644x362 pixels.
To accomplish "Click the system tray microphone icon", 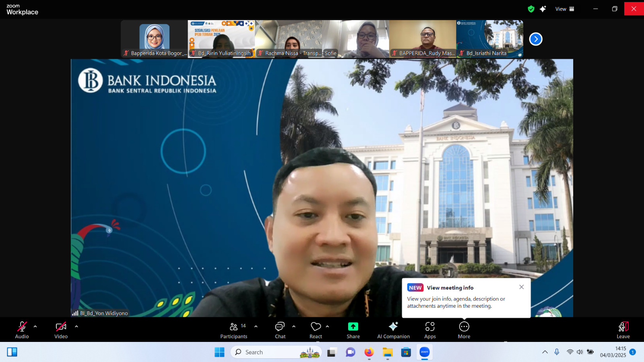I will pos(557,352).
